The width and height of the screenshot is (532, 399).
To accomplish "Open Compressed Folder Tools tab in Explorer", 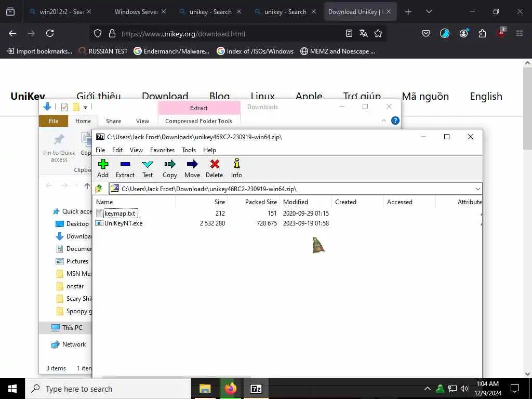I will 199,121.
